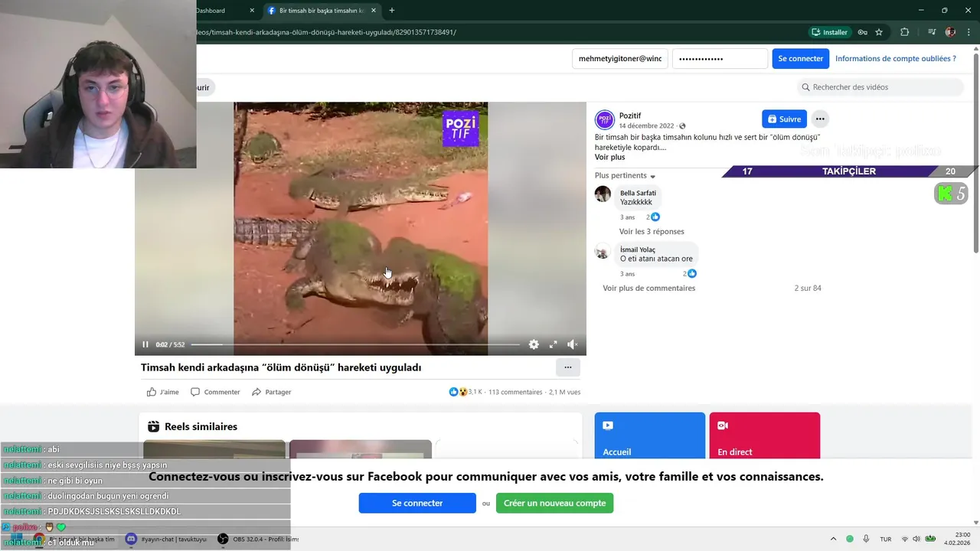Open Pozitif page profile picture
The width and height of the screenshot is (980, 551).
pos(605,119)
